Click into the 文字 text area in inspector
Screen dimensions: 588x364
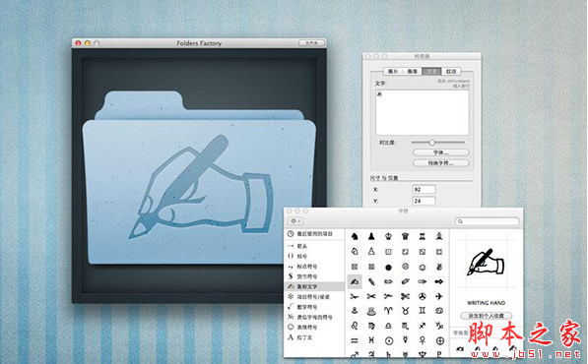[423, 112]
